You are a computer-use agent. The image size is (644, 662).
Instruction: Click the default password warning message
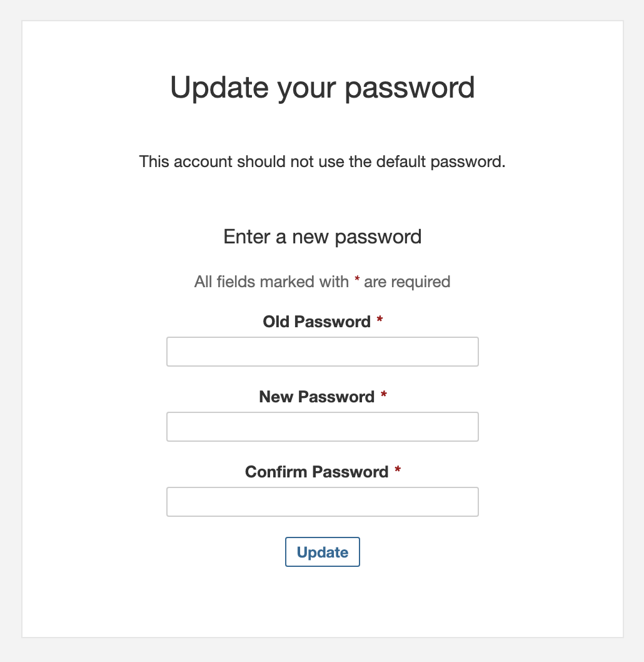click(x=322, y=161)
